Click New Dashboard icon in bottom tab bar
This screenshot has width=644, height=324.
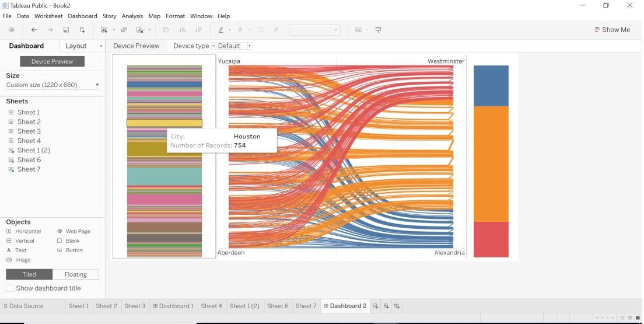(x=386, y=306)
